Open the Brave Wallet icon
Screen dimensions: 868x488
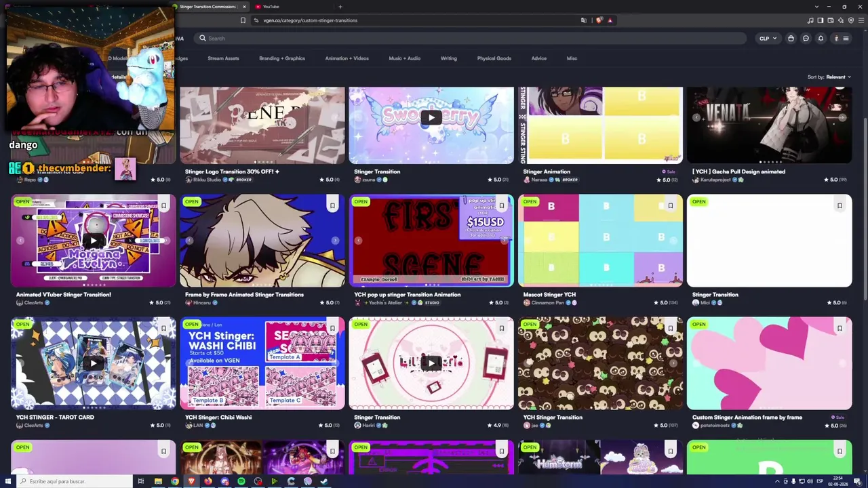830,20
